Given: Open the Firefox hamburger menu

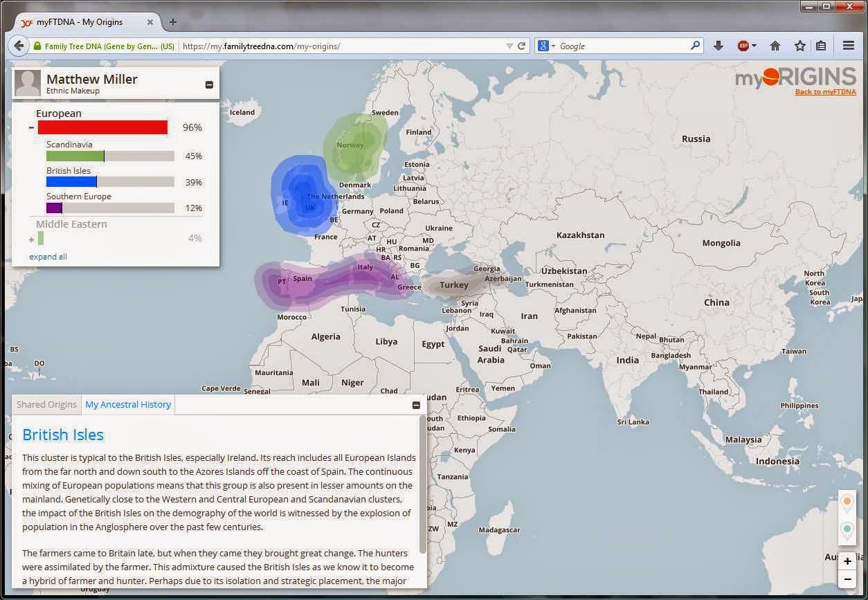Looking at the screenshot, I should tap(848, 45).
